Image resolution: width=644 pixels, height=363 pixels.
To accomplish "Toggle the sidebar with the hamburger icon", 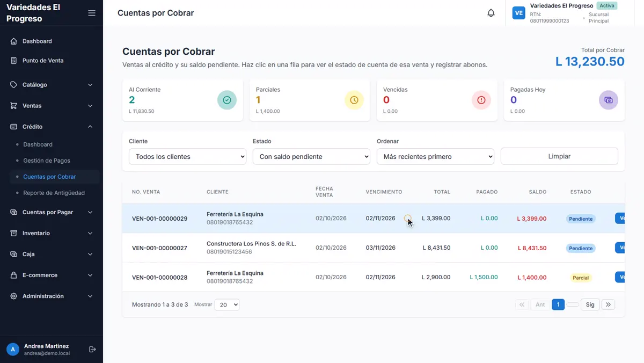I will [x=92, y=13].
